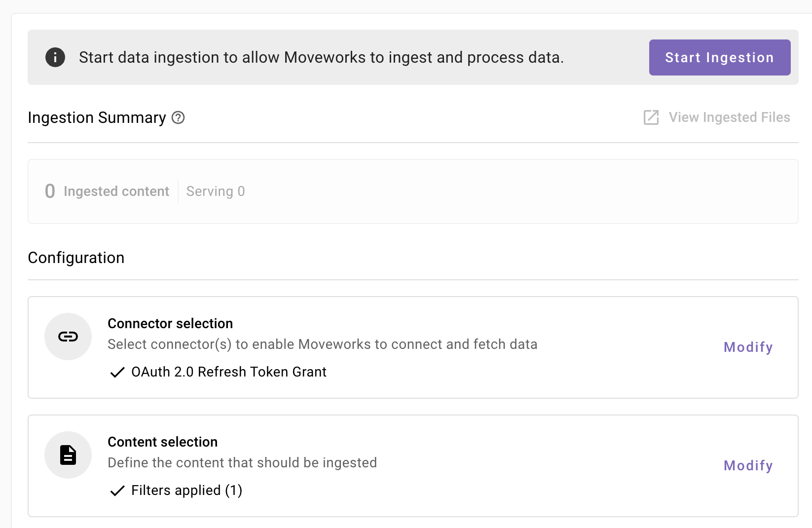This screenshot has width=812, height=528.
Task: Click the Connector selection chain-link icon
Action: [68, 337]
